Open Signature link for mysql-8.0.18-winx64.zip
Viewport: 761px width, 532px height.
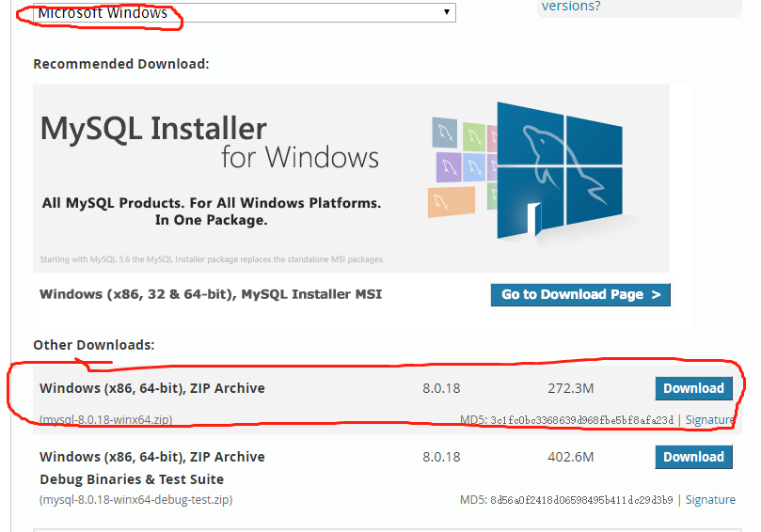(709, 420)
